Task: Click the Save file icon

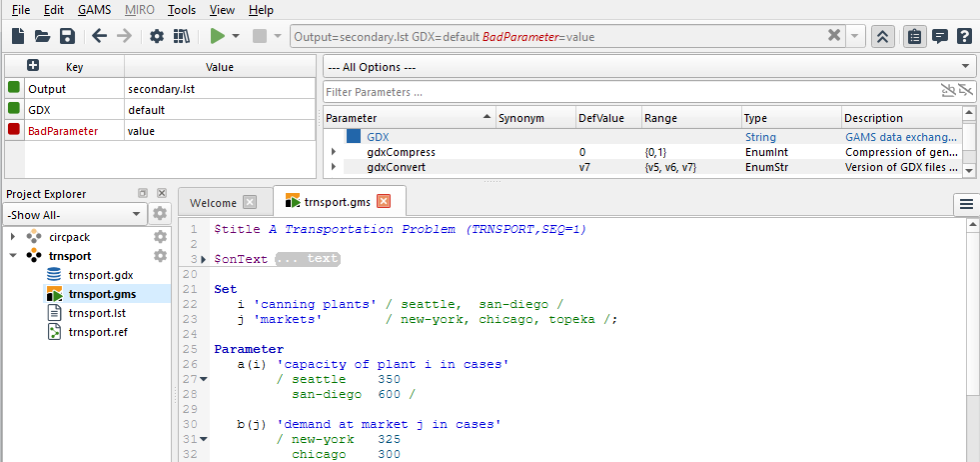Action: pos(67,36)
